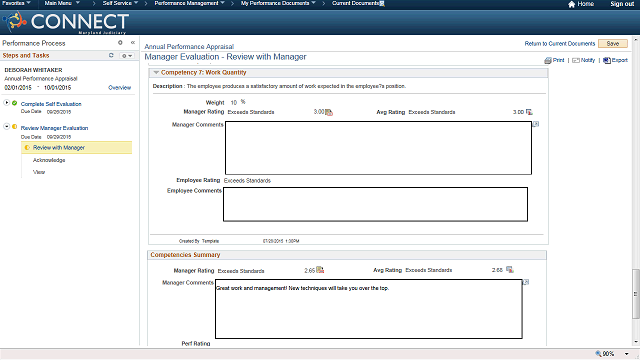640x360 pixels.
Task: Click the Manager Rating score 3.00
Action: pyautogui.click(x=319, y=112)
